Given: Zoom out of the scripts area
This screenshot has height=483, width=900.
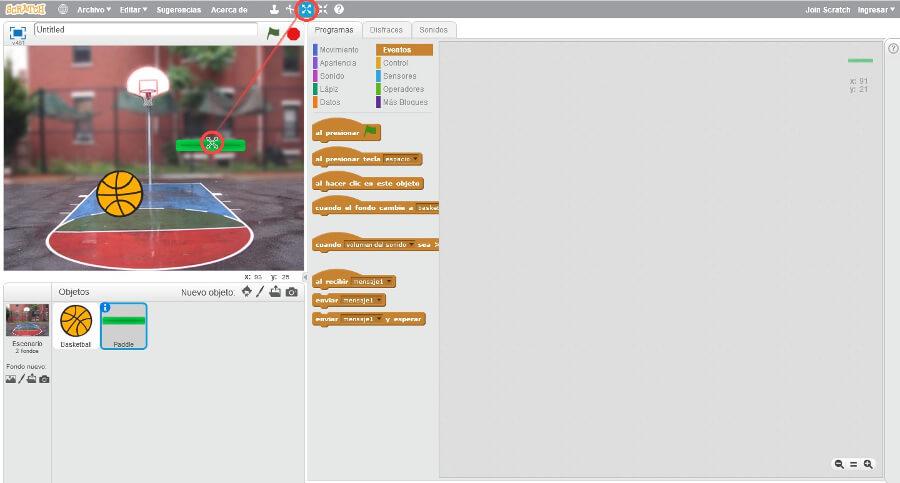Looking at the screenshot, I should point(839,464).
